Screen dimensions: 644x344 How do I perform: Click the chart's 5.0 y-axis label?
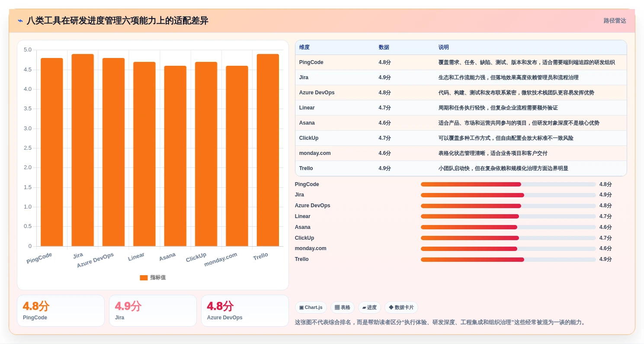click(28, 50)
